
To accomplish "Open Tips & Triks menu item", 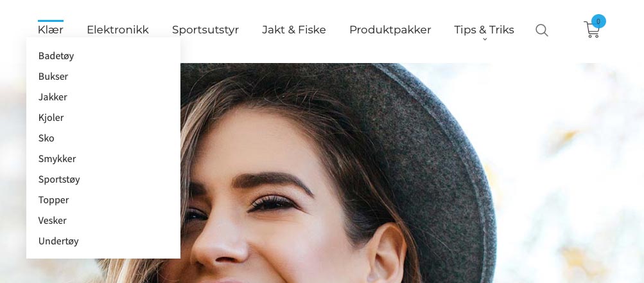I will [484, 30].
